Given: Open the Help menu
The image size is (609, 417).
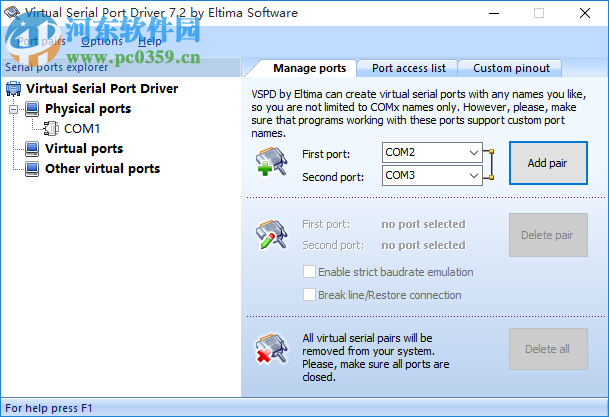Looking at the screenshot, I should pyautogui.click(x=150, y=41).
